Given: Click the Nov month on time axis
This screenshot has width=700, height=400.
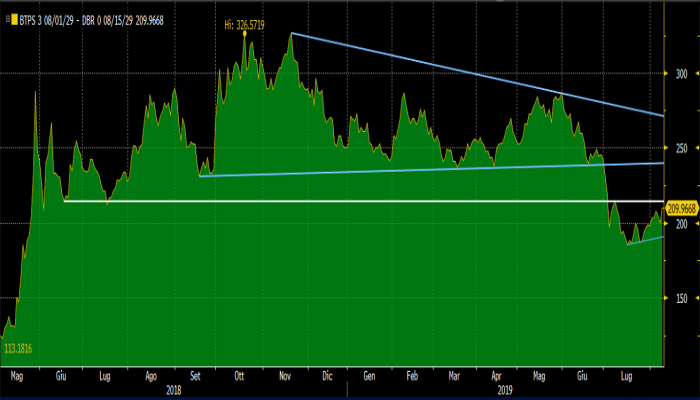Looking at the screenshot, I should [x=284, y=378].
